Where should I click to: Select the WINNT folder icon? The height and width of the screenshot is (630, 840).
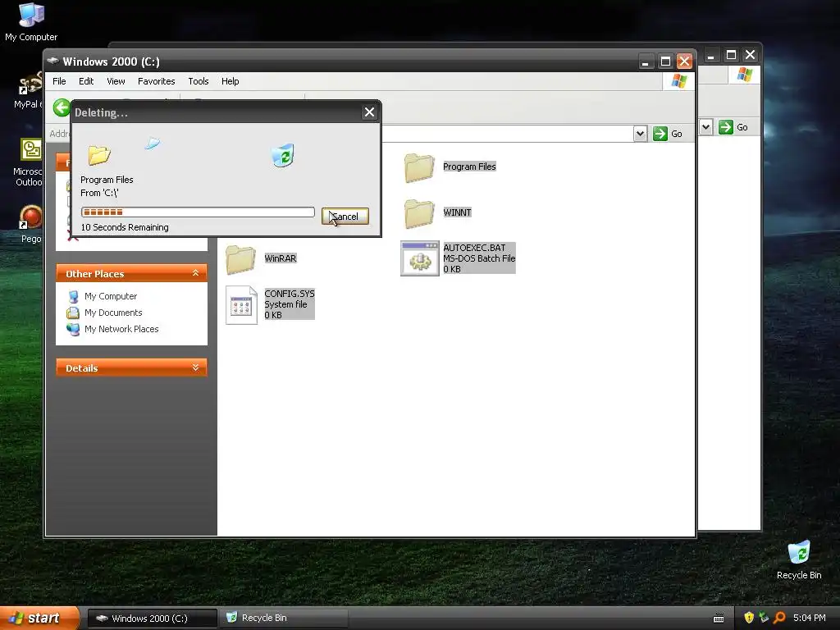point(419,213)
